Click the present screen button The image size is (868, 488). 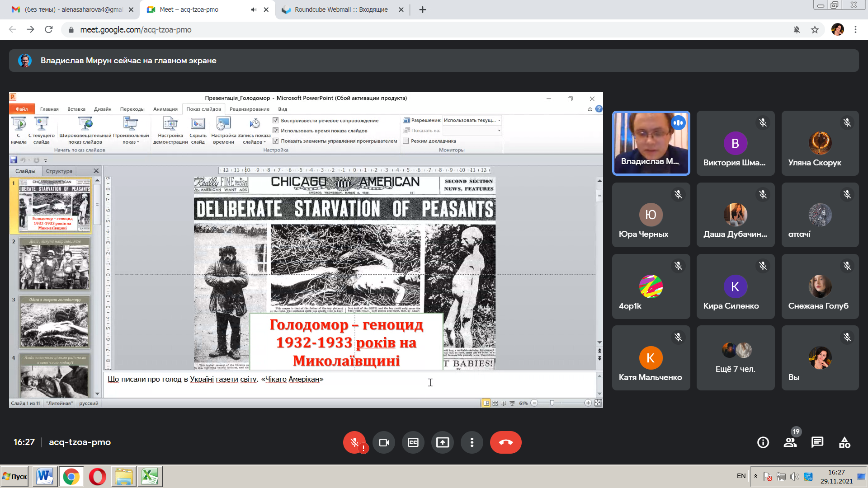point(443,442)
